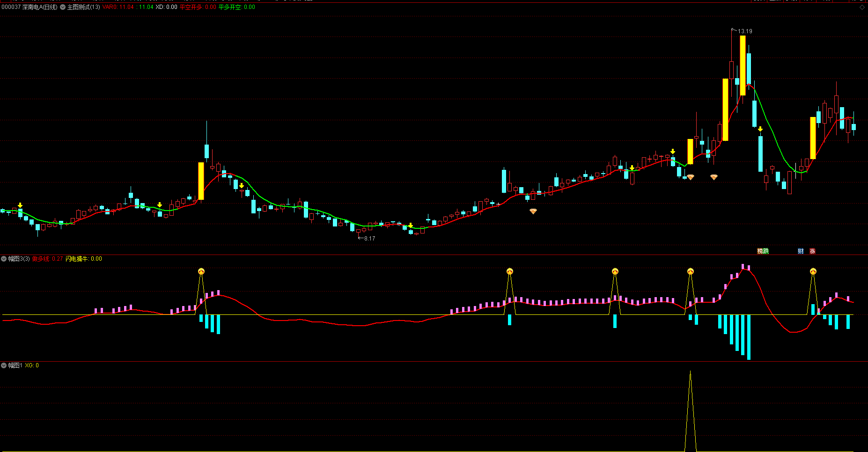Screen dimensions: 868x452
Task: Click the green 跌 tag icon
Action: (766, 251)
